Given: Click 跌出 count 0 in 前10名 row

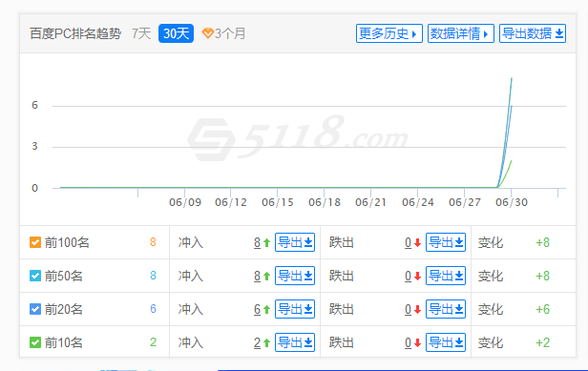Looking at the screenshot, I should point(408,343).
